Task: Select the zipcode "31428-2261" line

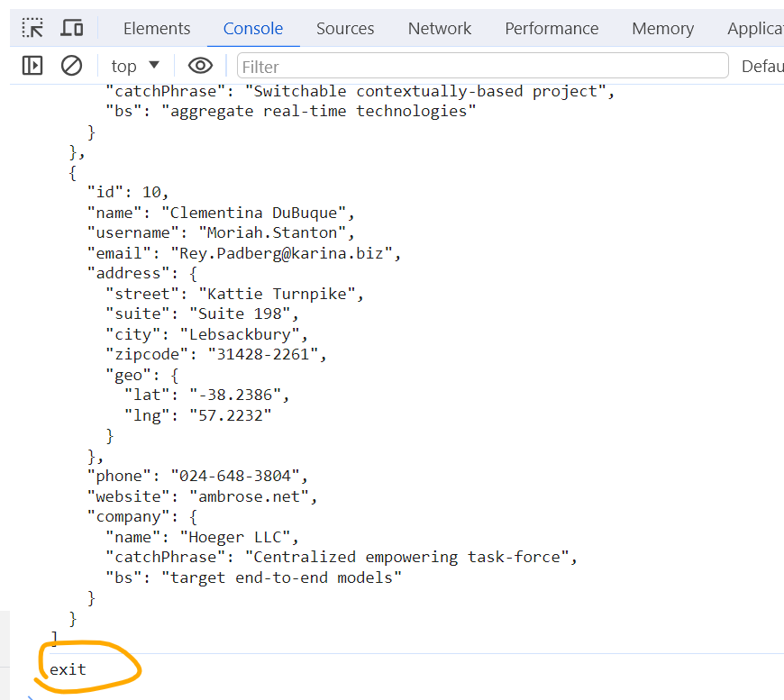Action: 216,354
